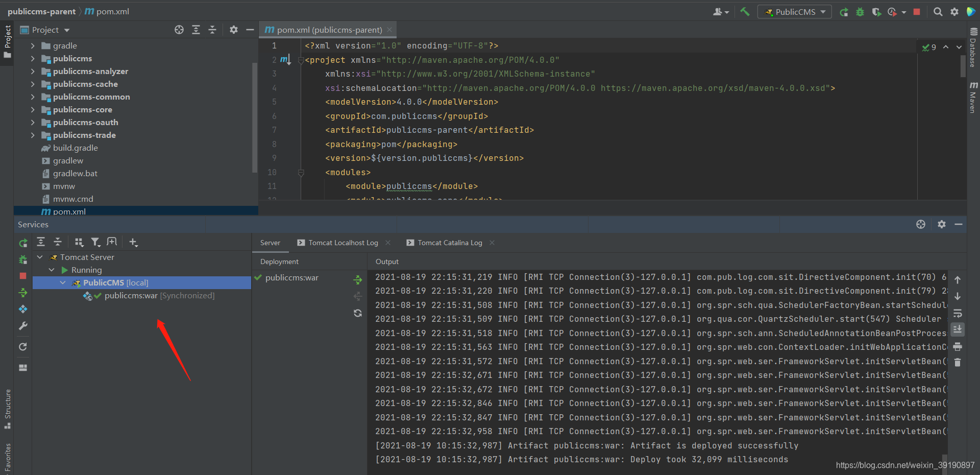Click Debug rerun icon in Services toolbar
The width and height of the screenshot is (980, 475).
23,259
